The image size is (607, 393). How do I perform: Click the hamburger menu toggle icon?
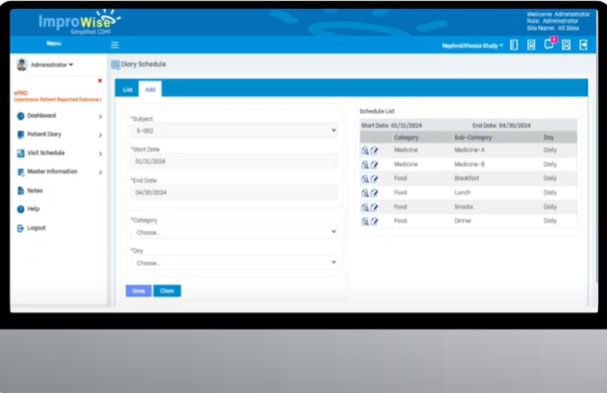point(115,45)
